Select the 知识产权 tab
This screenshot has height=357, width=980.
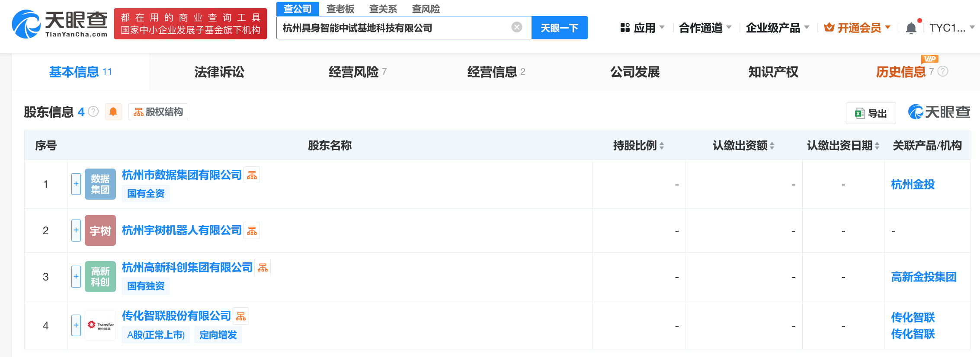click(x=773, y=72)
